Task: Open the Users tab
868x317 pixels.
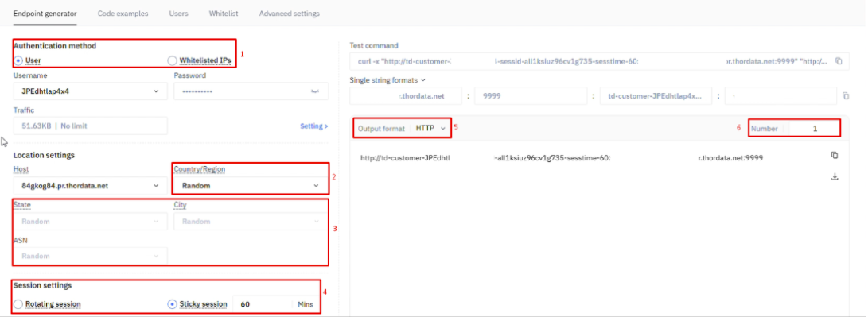Action: [x=178, y=14]
